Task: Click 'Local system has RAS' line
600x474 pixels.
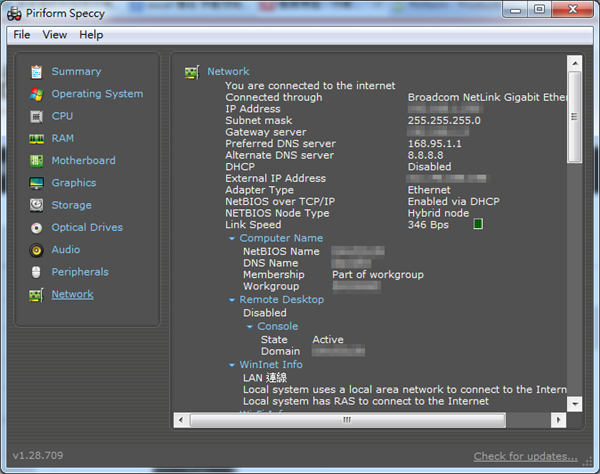Action: point(366,401)
